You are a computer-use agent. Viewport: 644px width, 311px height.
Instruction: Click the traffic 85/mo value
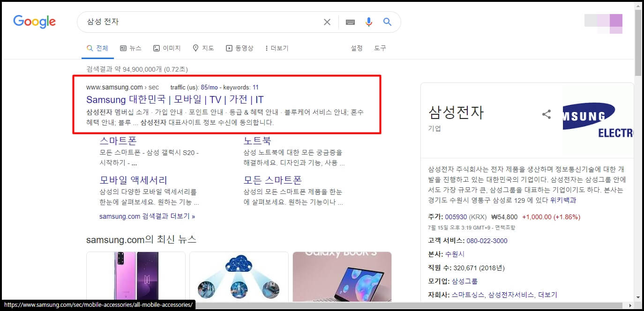tap(210, 87)
